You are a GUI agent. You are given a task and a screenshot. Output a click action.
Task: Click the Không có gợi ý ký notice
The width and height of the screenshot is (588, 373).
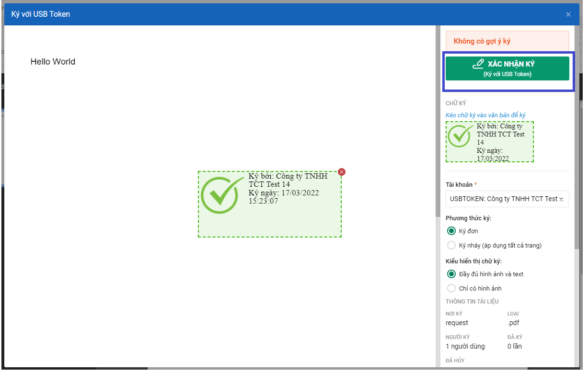507,41
